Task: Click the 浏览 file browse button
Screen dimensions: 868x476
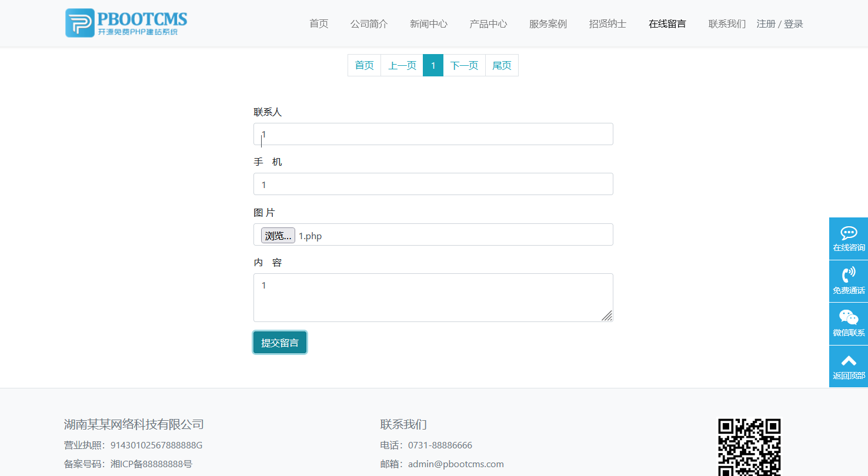Action: (x=278, y=235)
